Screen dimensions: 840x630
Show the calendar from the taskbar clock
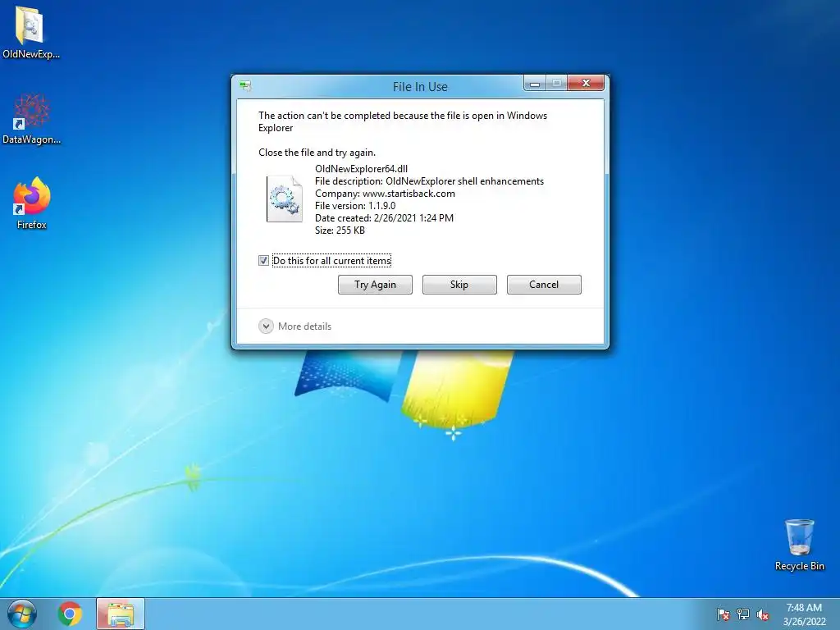(x=804, y=614)
